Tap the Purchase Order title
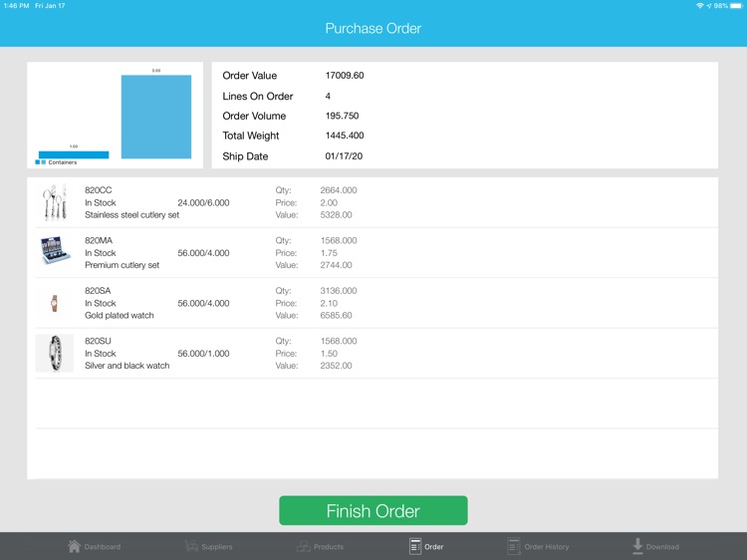This screenshot has height=560, width=747. (373, 28)
